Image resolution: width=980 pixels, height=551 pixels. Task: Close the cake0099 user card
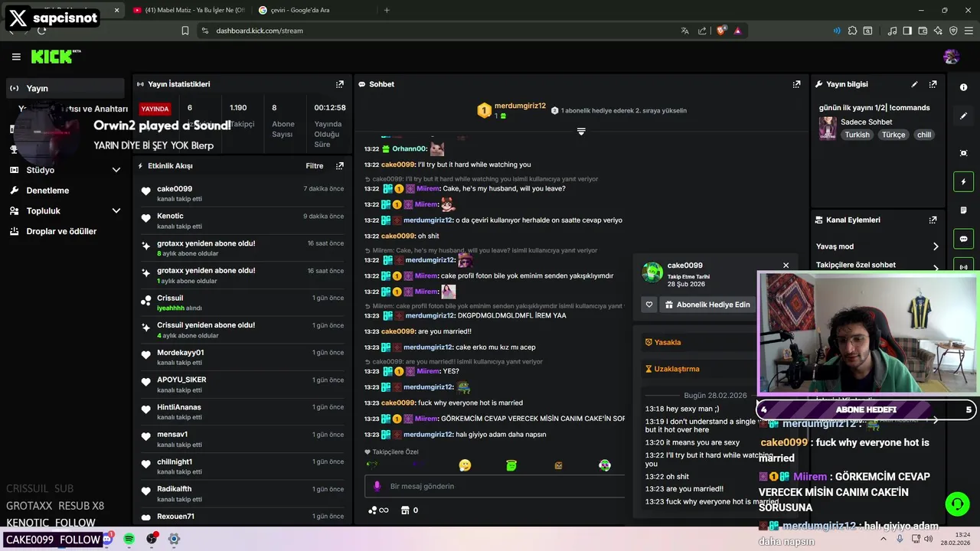coord(786,266)
